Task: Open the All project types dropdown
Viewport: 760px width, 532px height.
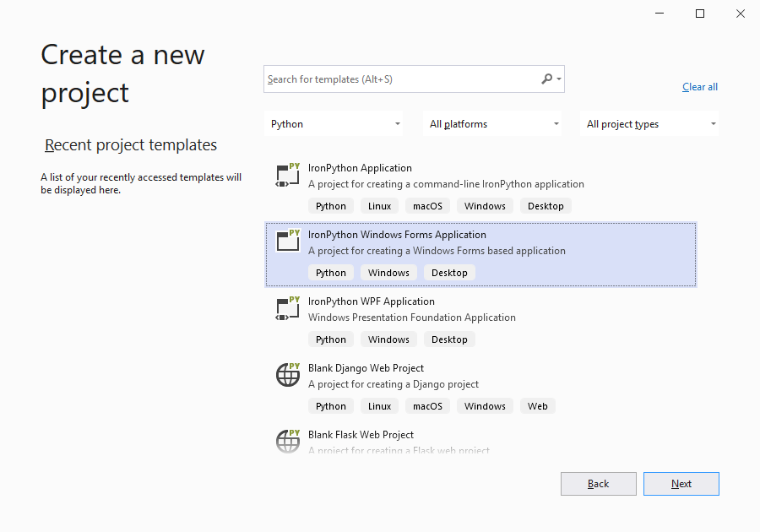Action: 649,123
